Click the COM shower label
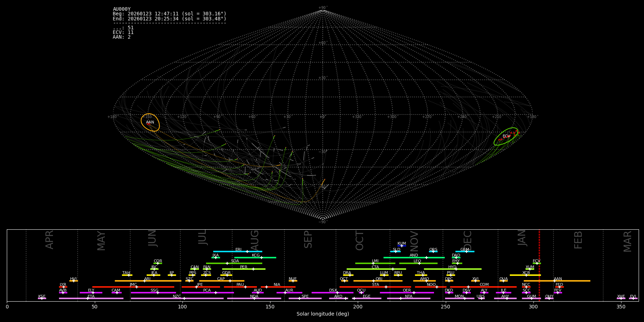 [x=484, y=285]
